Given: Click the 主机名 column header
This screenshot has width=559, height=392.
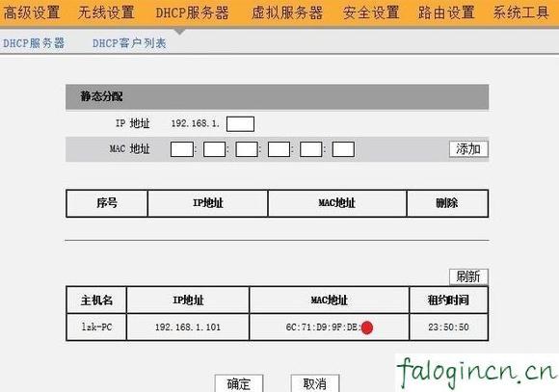Looking at the screenshot, I should tap(96, 301).
